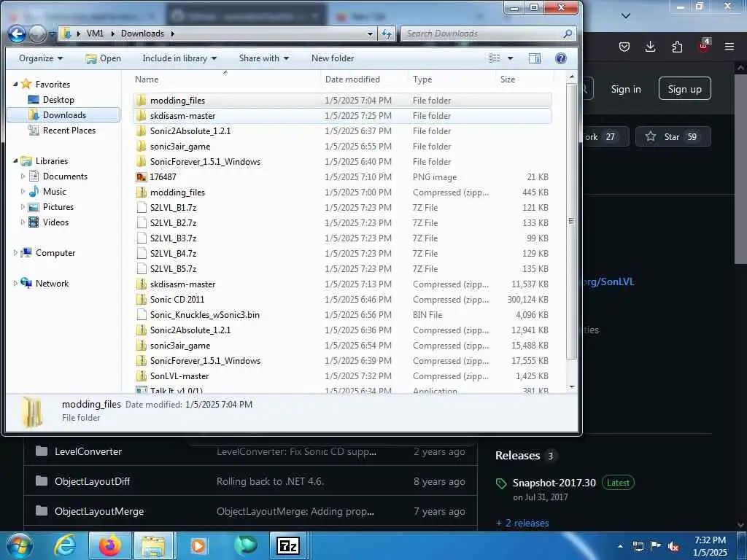The image size is (747, 560).
Task: Expand the Network tree node
Action: [x=15, y=284]
